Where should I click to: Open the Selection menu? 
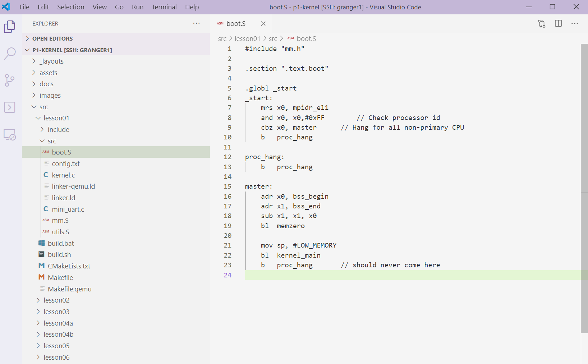click(x=71, y=7)
